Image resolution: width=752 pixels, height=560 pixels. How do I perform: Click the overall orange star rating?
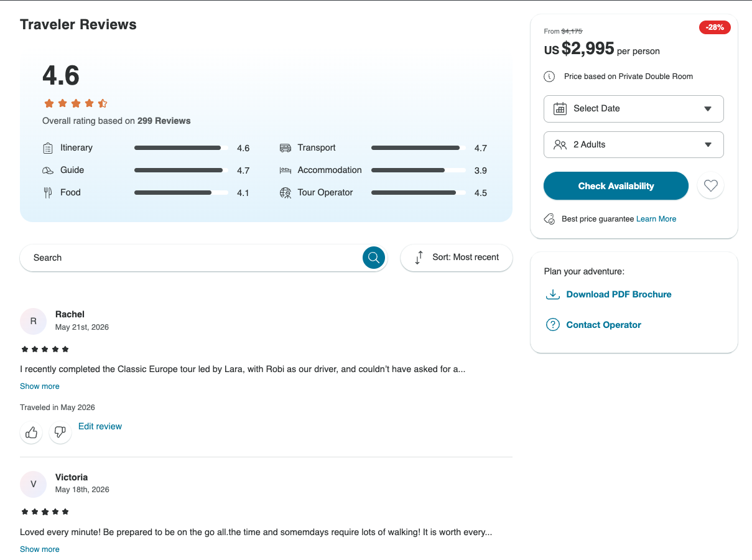pos(75,103)
